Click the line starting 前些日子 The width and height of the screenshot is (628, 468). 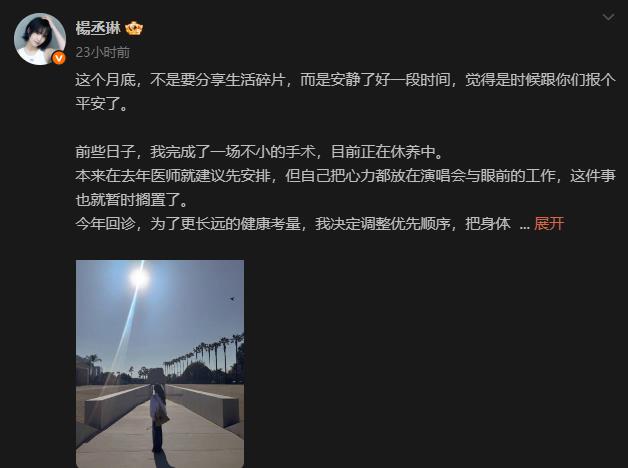(x=260, y=152)
